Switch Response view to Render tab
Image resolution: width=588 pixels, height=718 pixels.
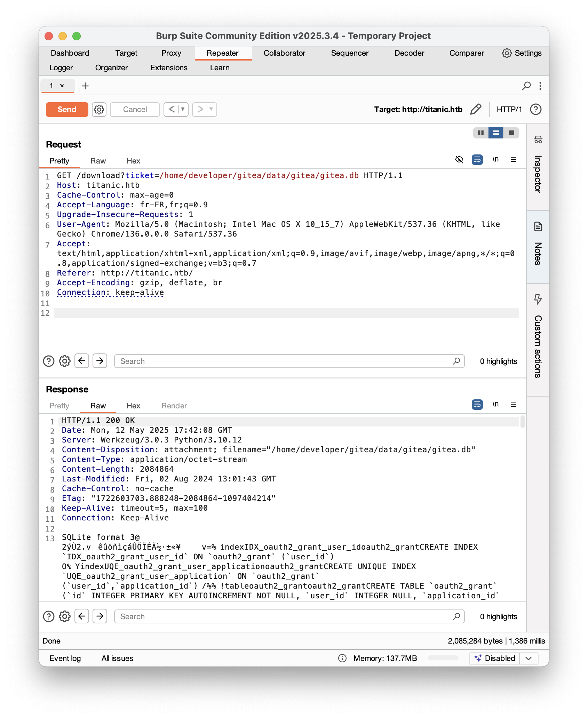click(174, 406)
